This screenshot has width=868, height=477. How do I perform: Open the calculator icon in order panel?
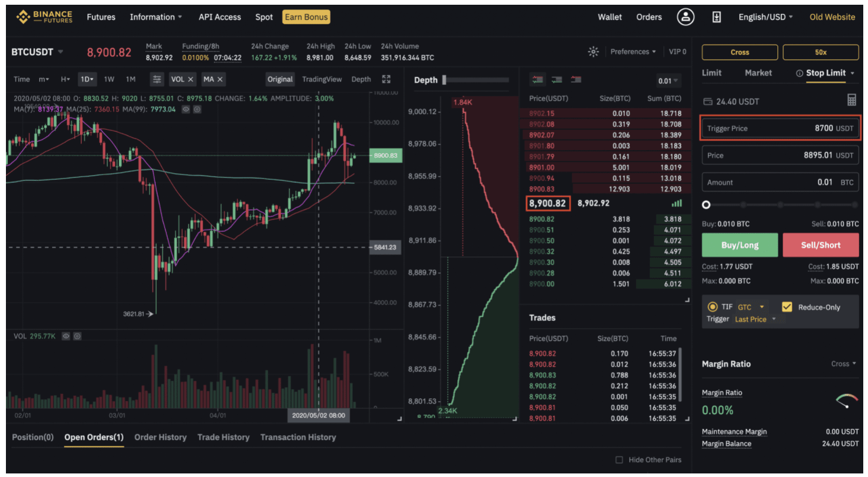click(x=852, y=100)
